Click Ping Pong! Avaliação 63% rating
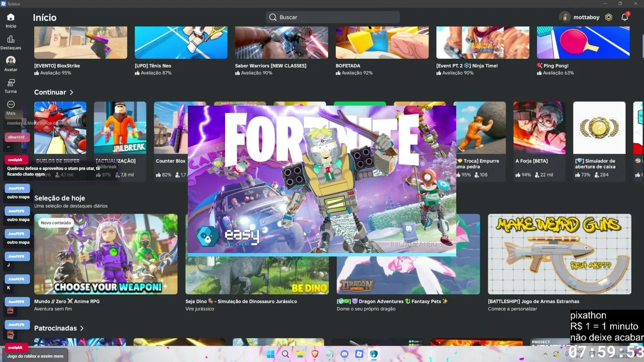Screen dimensions: 644x362 (555, 73)
